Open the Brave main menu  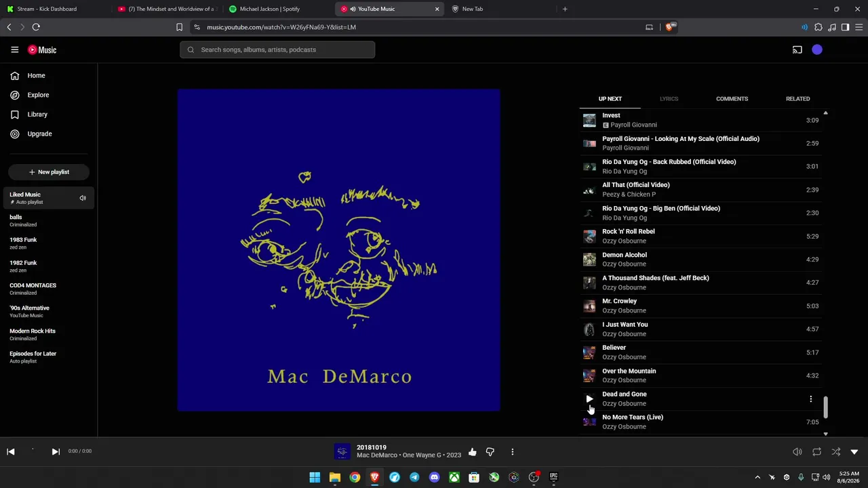tap(859, 27)
